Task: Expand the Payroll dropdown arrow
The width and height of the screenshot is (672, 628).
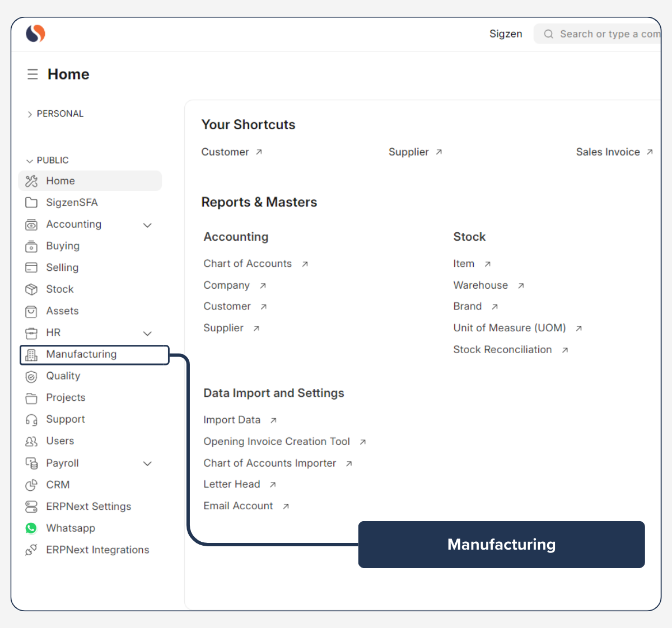Action: tap(147, 463)
